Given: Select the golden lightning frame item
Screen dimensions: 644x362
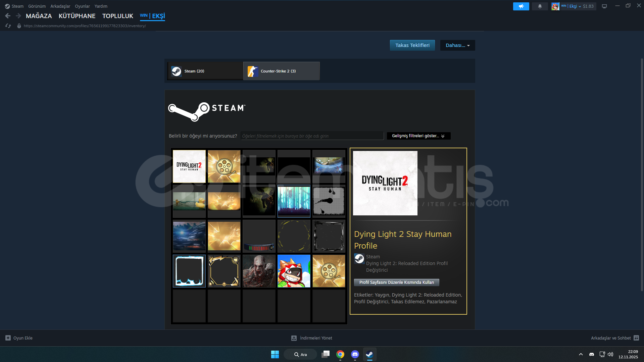Looking at the screenshot, I should click(224, 271).
